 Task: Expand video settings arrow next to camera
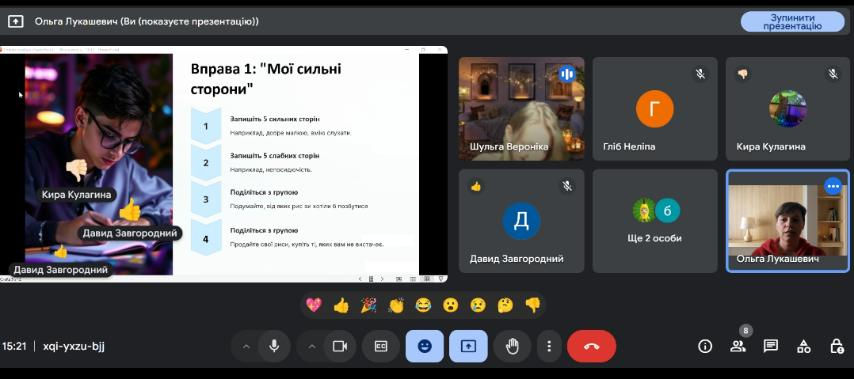(x=312, y=346)
